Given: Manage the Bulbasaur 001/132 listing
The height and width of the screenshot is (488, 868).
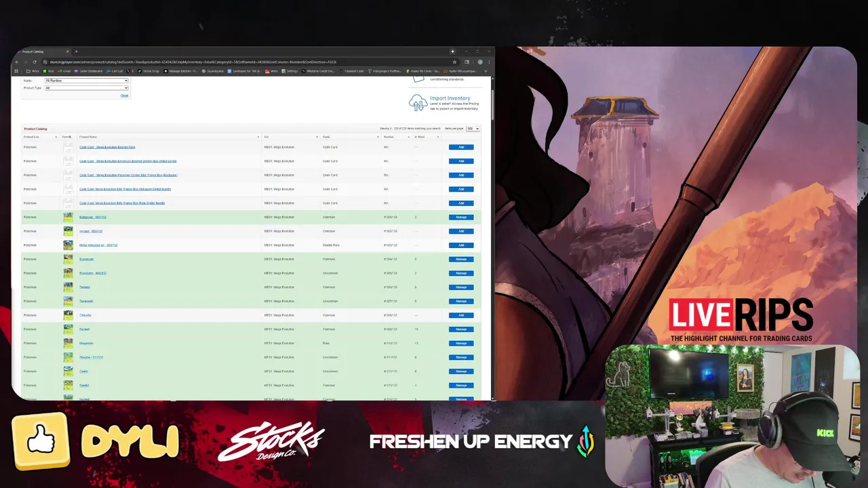Looking at the screenshot, I should coord(461,217).
